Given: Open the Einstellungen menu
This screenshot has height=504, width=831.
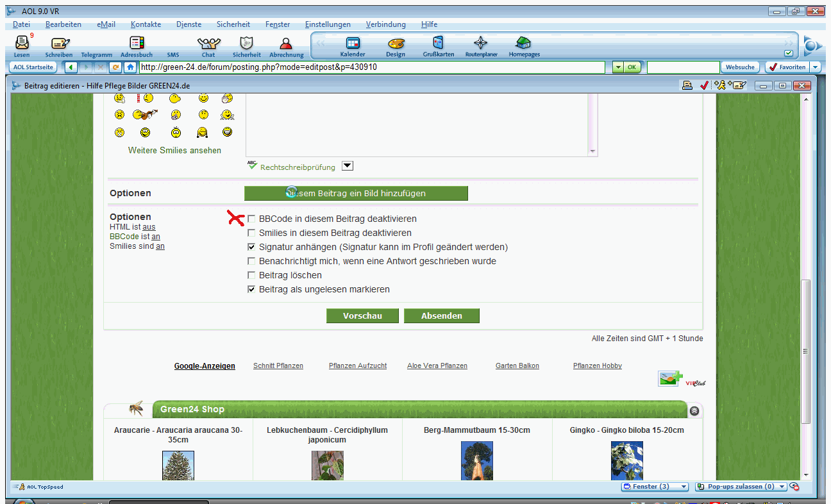Looking at the screenshot, I should coord(328,24).
